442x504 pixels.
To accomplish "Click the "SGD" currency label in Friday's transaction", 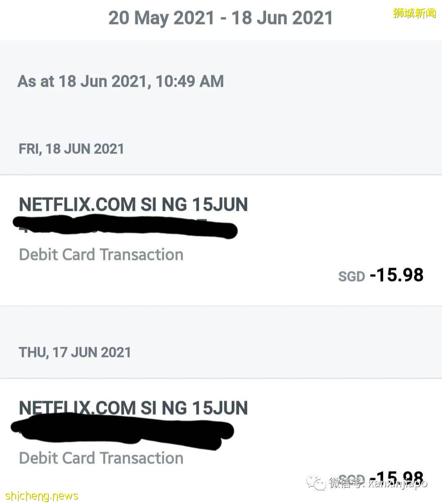I will point(351,277).
